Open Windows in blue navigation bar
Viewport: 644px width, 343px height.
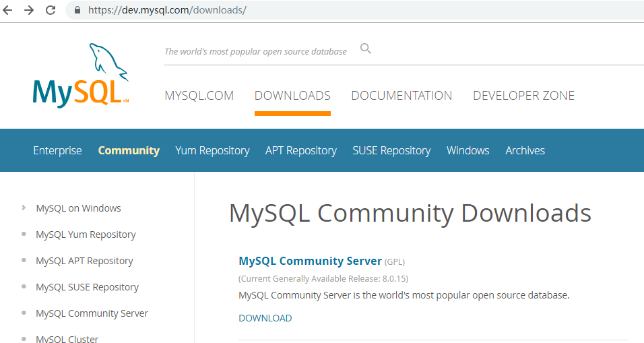tap(468, 151)
